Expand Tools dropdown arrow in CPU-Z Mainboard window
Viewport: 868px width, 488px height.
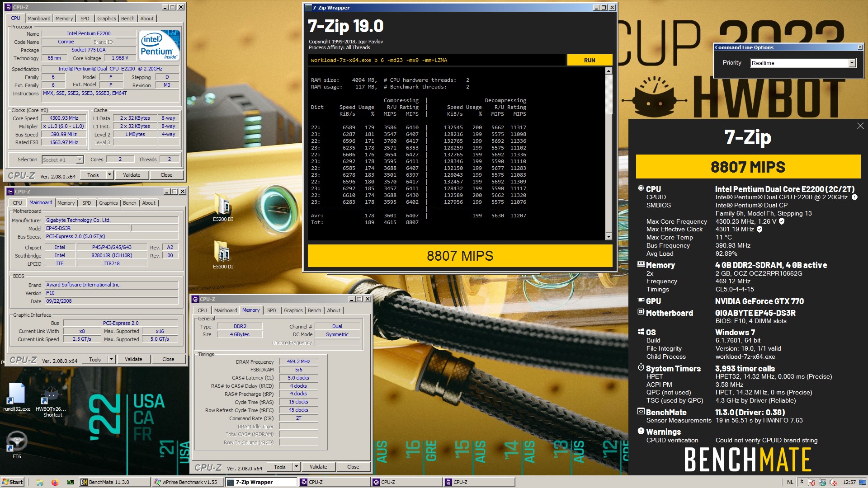tap(111, 359)
